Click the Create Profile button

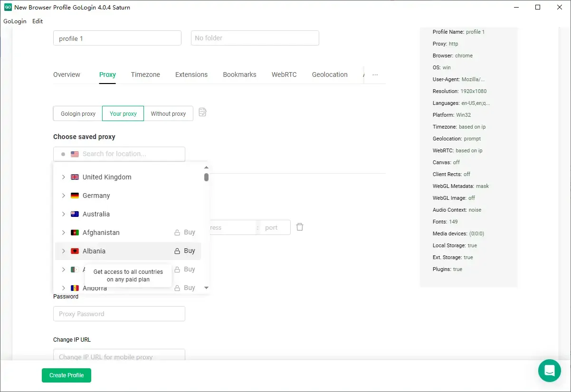(66, 375)
